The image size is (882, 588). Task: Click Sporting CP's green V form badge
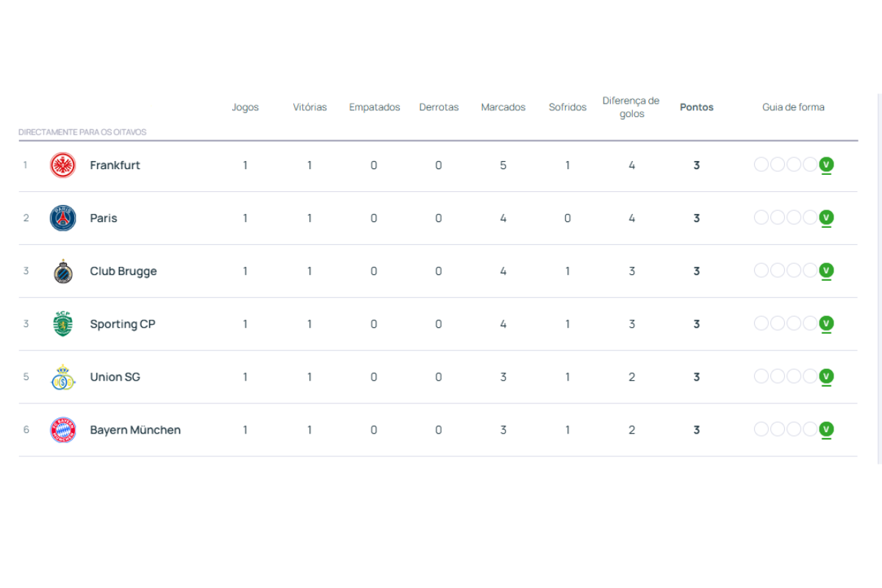point(826,323)
